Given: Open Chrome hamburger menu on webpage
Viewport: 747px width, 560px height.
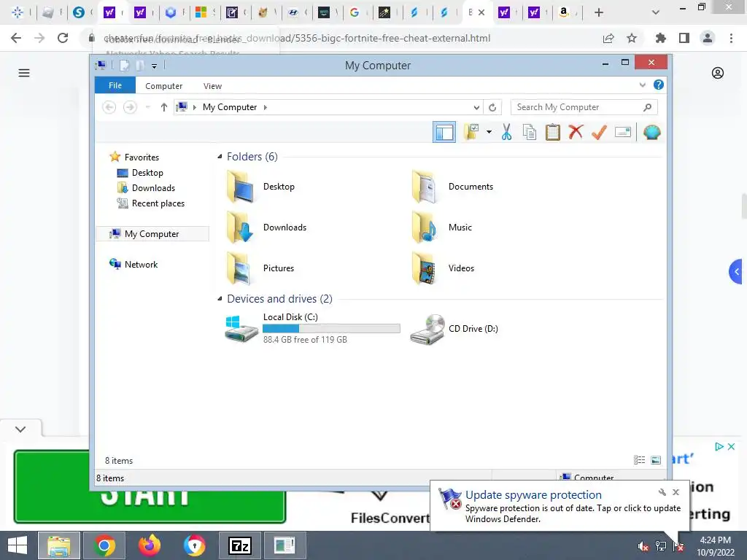Looking at the screenshot, I should coord(24,73).
